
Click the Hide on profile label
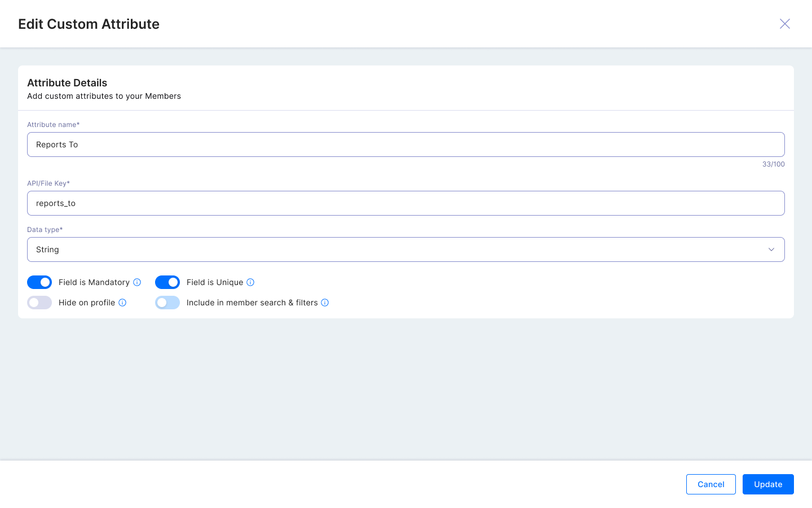[x=87, y=303]
